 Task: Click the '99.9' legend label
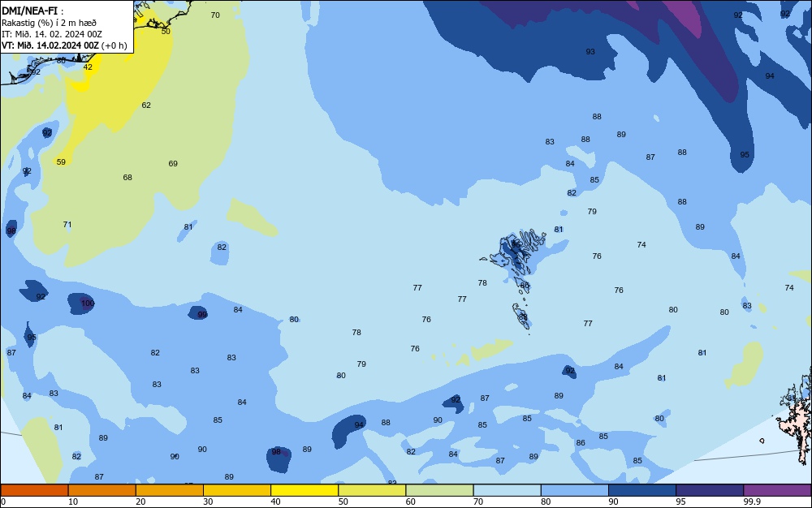(751, 502)
